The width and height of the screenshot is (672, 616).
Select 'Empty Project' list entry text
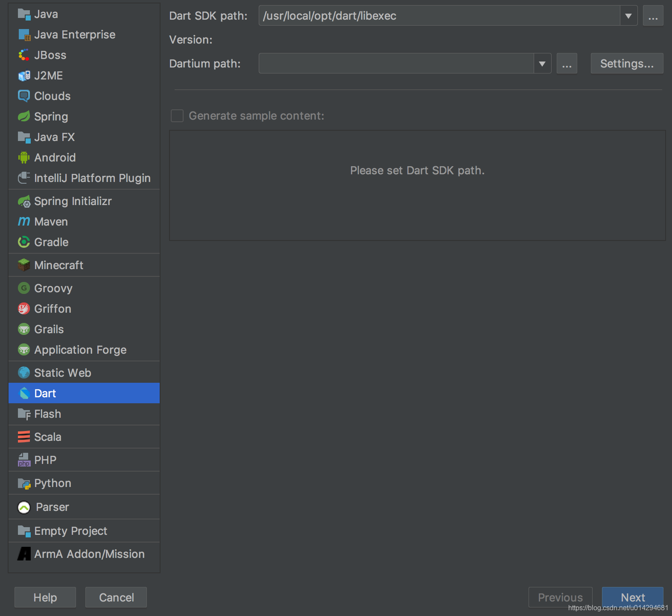point(71,531)
